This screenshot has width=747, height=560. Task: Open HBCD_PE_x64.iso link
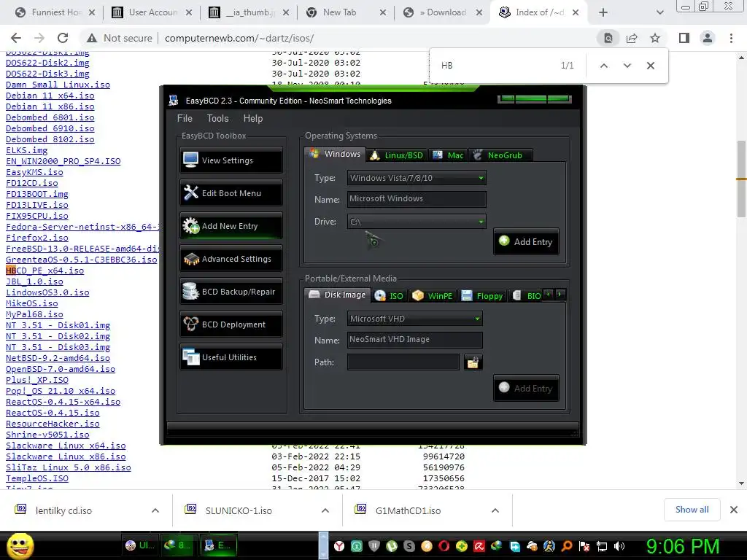tap(44, 271)
